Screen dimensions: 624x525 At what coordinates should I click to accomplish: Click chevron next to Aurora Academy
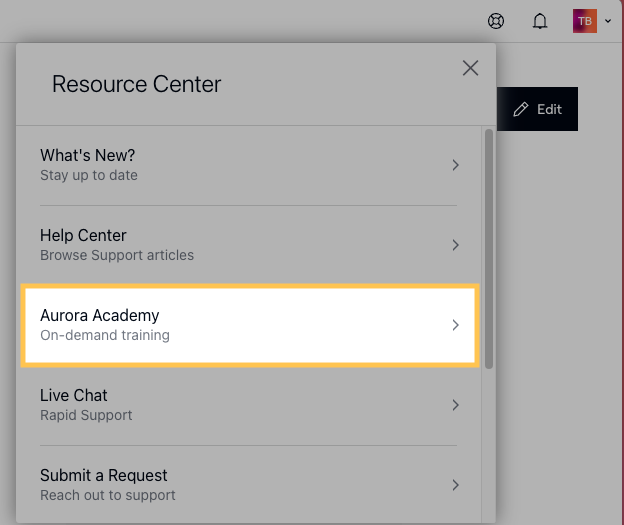(456, 325)
